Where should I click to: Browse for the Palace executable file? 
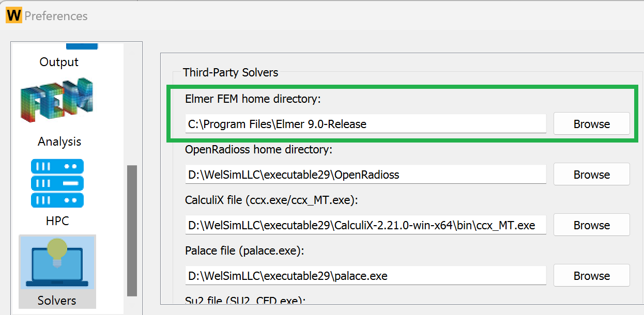point(591,276)
